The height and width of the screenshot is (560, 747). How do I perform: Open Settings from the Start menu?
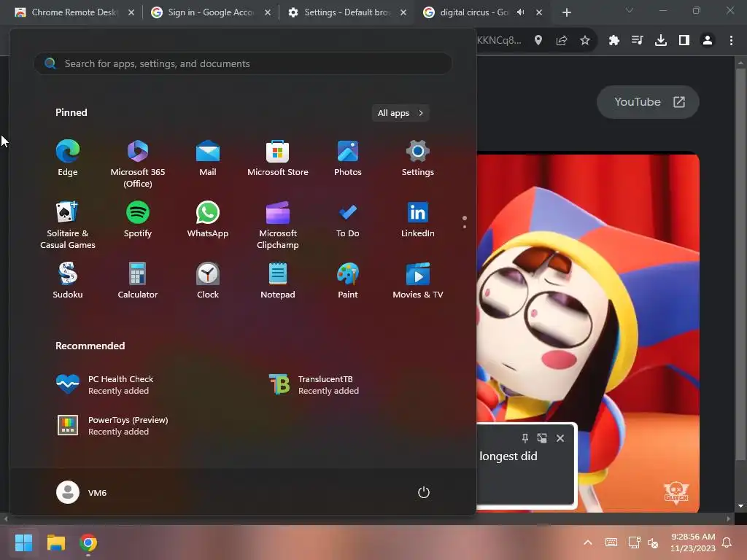pyautogui.click(x=418, y=158)
